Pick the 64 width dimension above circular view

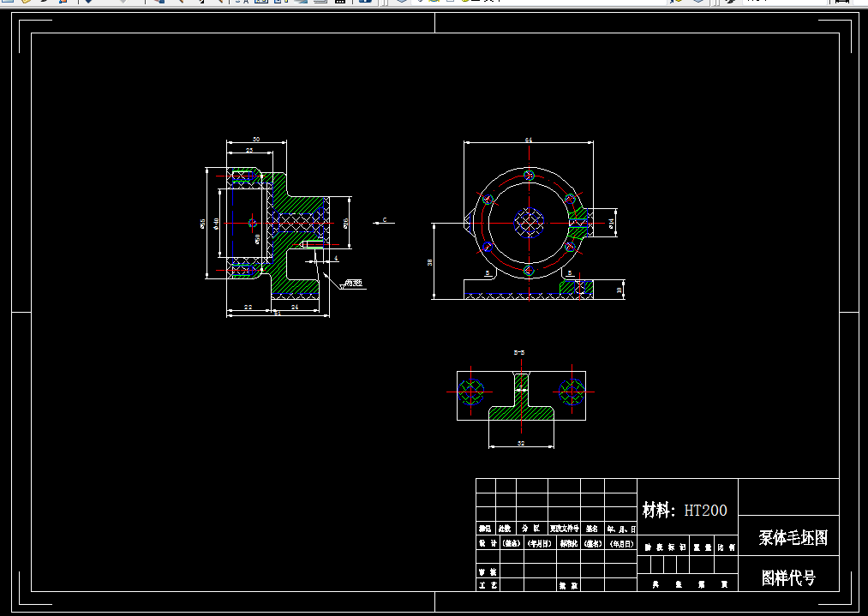point(529,140)
